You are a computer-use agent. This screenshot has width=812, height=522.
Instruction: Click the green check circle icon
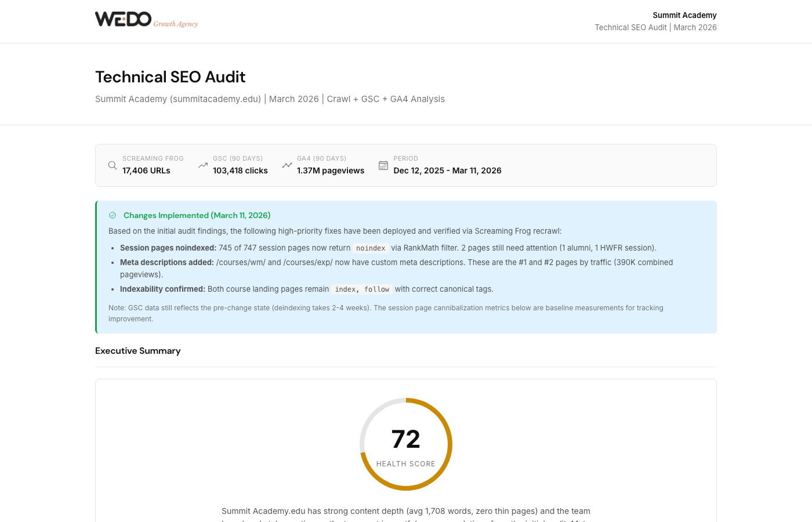113,215
